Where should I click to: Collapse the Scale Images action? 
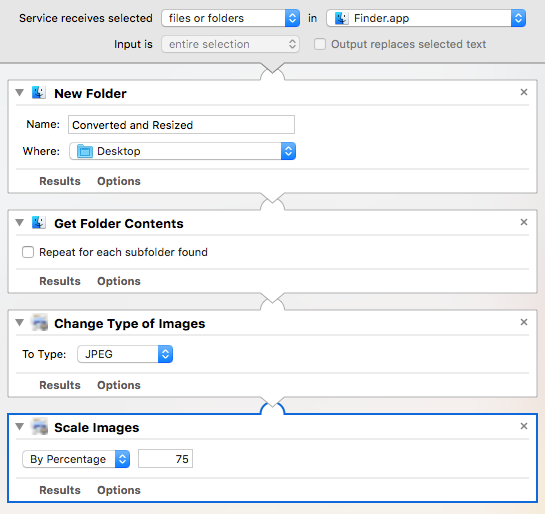tap(19, 426)
